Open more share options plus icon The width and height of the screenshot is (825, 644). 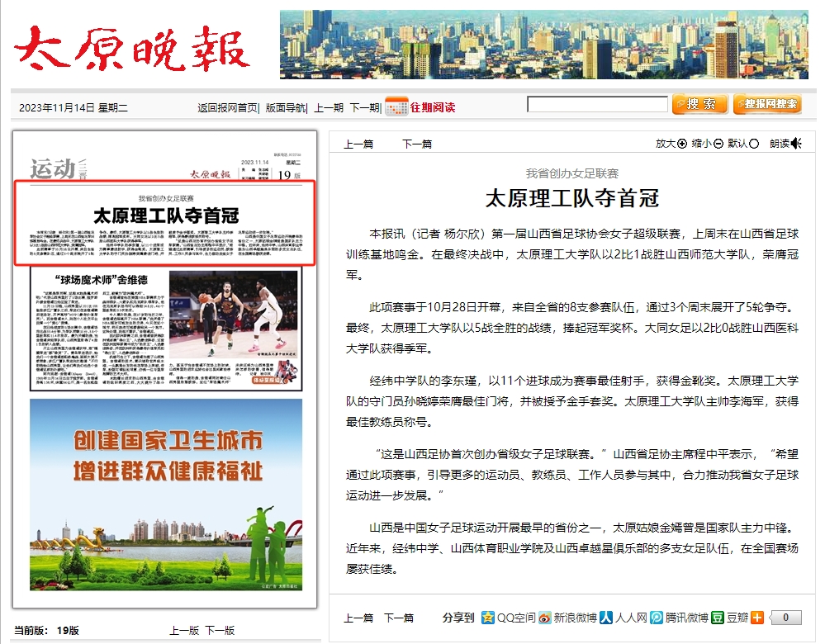tap(756, 618)
